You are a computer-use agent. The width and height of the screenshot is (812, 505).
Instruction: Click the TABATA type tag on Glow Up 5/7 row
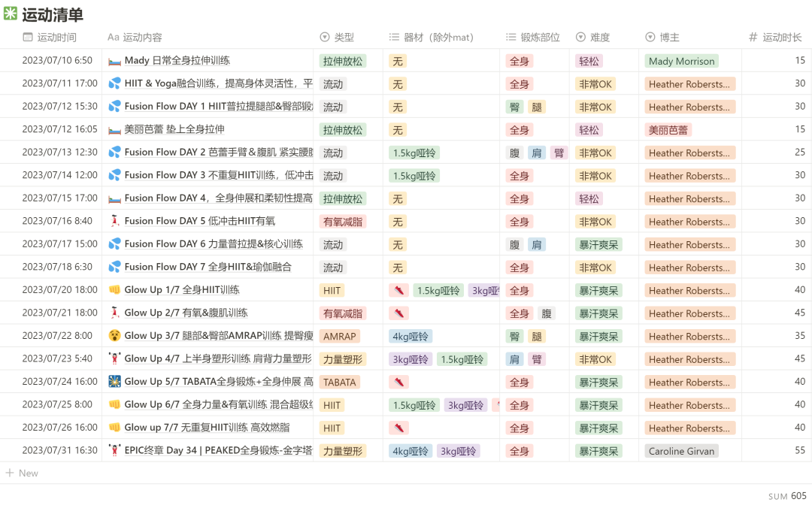pyautogui.click(x=340, y=383)
